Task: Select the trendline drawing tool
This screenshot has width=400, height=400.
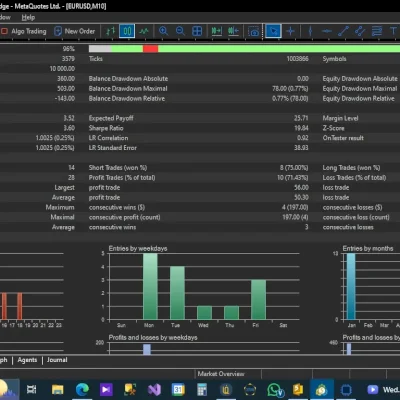Action: (x=343, y=31)
